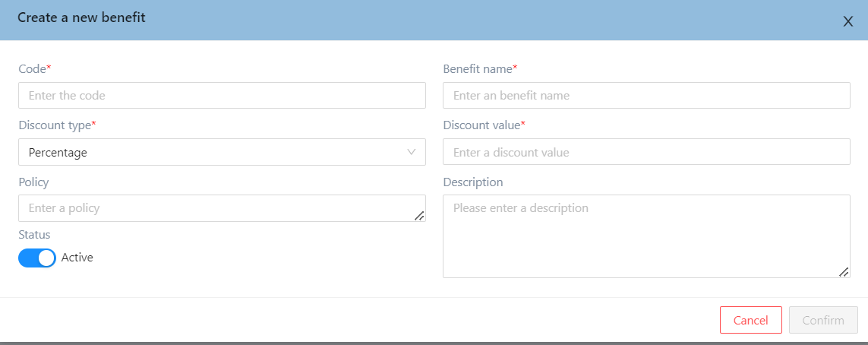Image resolution: width=868 pixels, height=345 pixels.
Task: Toggle the Status switch off
Action: pos(37,258)
